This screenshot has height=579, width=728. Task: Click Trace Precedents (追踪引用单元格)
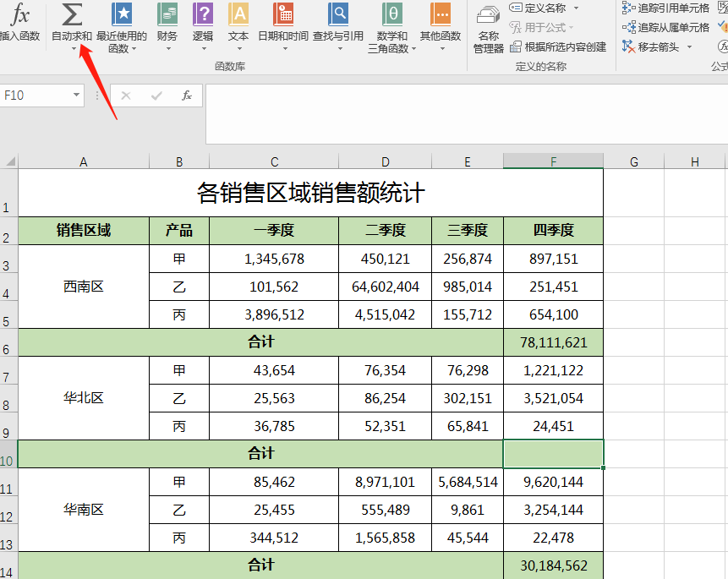[665, 8]
